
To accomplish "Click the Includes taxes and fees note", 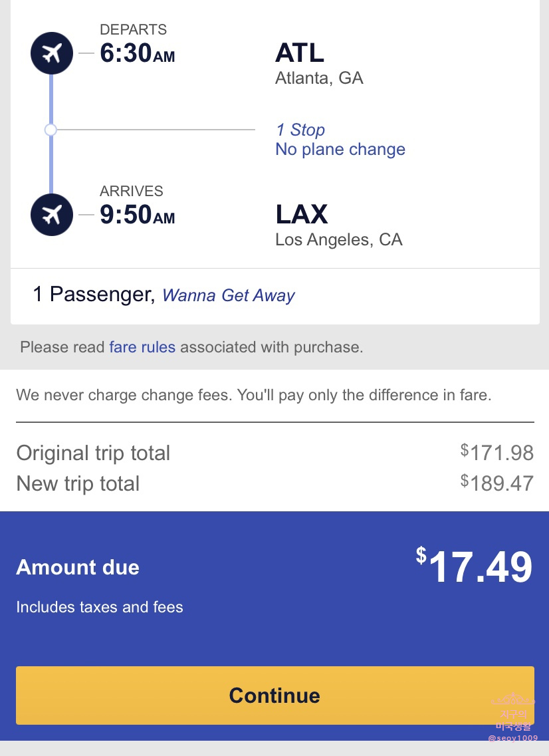I will click(x=100, y=607).
